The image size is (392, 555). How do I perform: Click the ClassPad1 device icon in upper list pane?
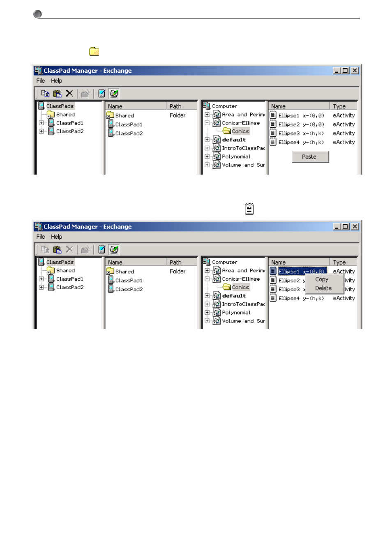point(111,124)
